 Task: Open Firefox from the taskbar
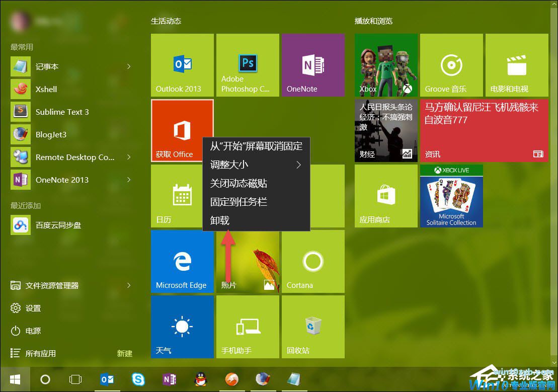(x=231, y=379)
